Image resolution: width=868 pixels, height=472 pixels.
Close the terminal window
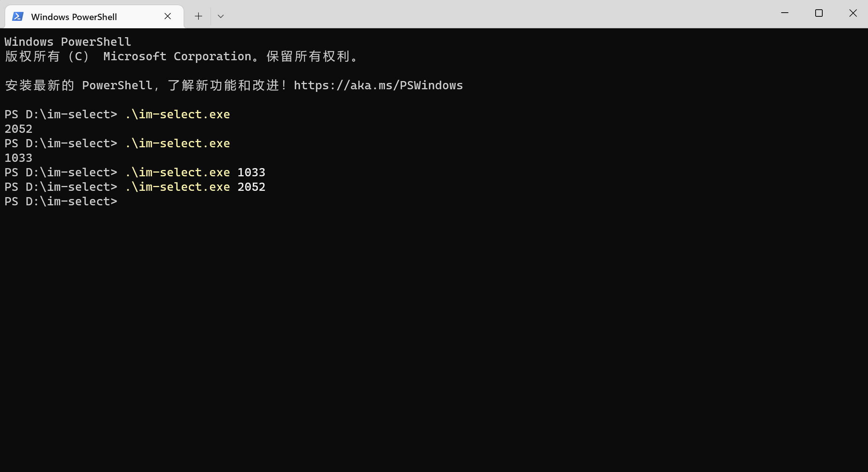(x=853, y=13)
